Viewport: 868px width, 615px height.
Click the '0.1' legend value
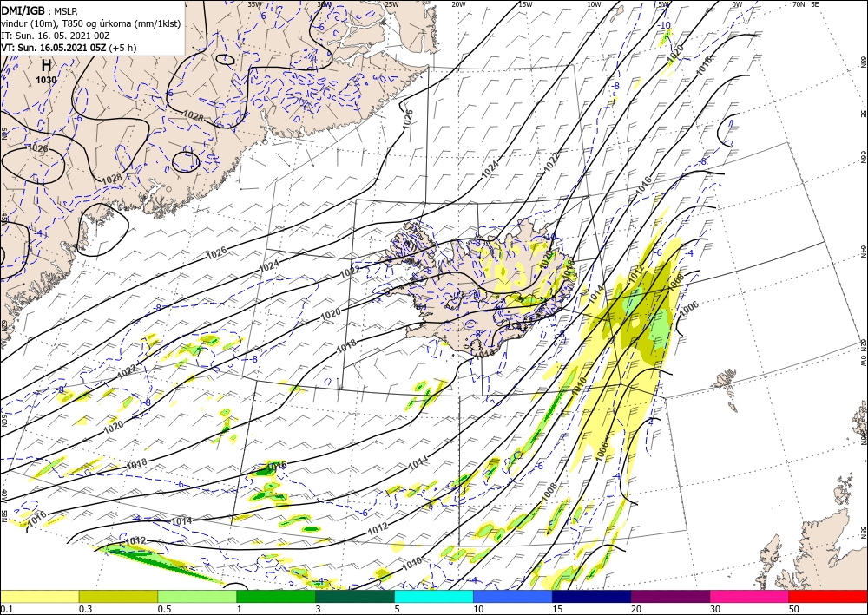click(x=5, y=609)
